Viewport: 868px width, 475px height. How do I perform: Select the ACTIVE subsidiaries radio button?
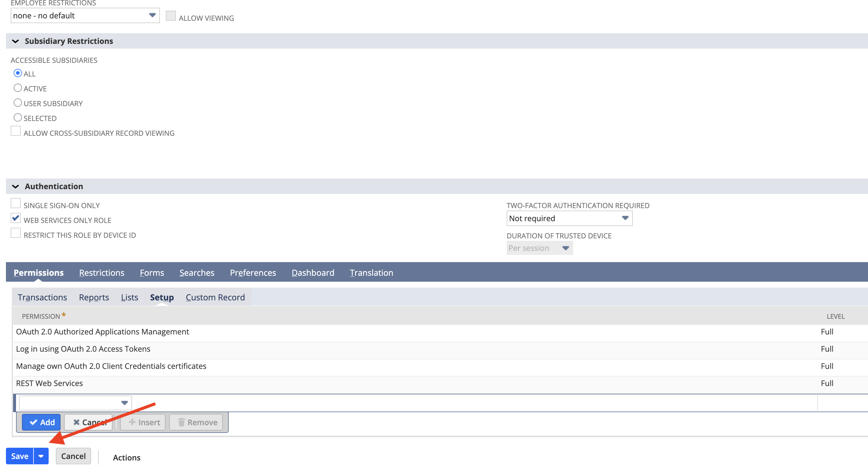click(18, 88)
